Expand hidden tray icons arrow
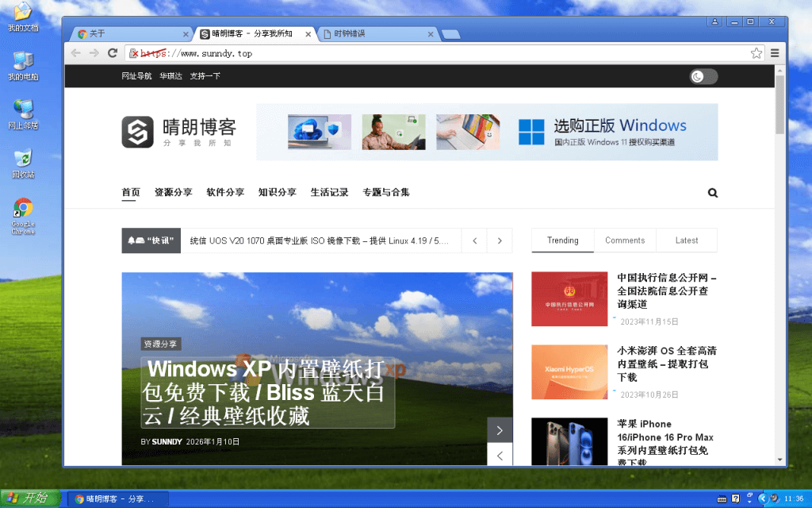This screenshot has width=812, height=508. pyautogui.click(x=762, y=498)
